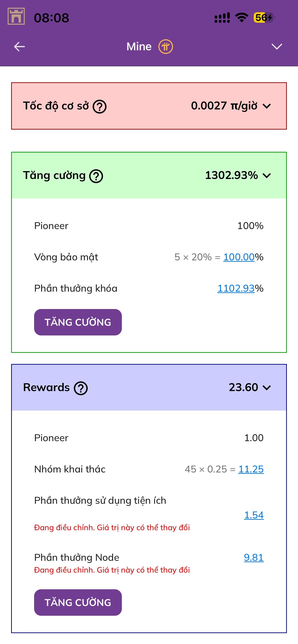Collapse the Rewards 23.60 section chevron
The width and height of the screenshot is (298, 644).
pos(267,388)
